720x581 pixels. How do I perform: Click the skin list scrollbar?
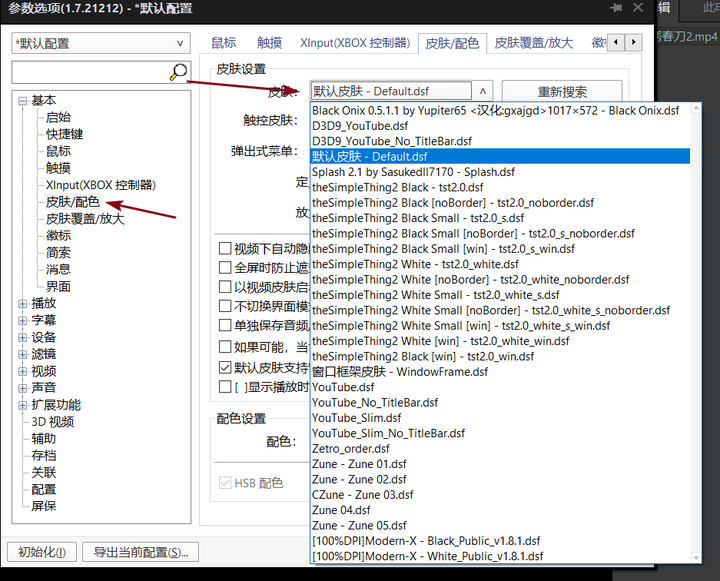click(696, 333)
